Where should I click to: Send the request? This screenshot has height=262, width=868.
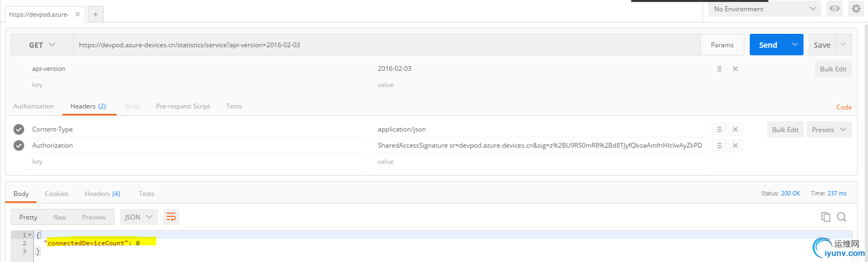click(768, 45)
